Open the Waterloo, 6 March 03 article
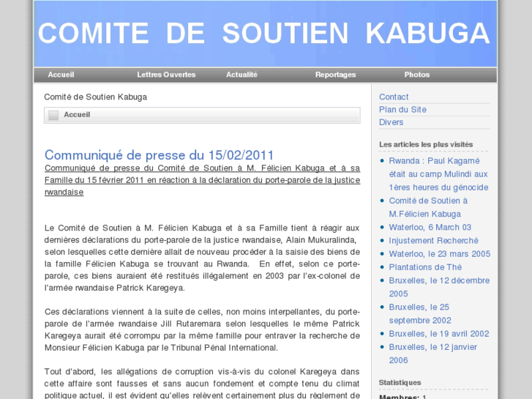The image size is (532, 399). tap(430, 227)
